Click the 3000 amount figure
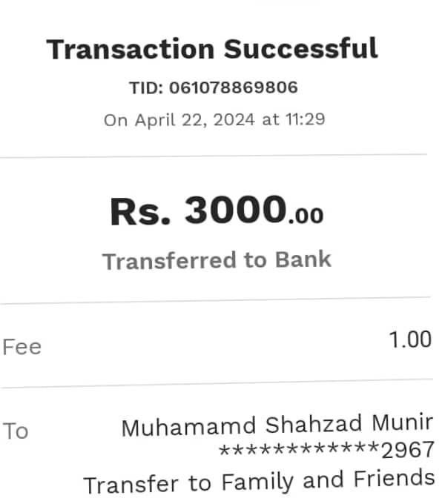Screen dimensions: 445x504 pyautogui.click(x=235, y=210)
